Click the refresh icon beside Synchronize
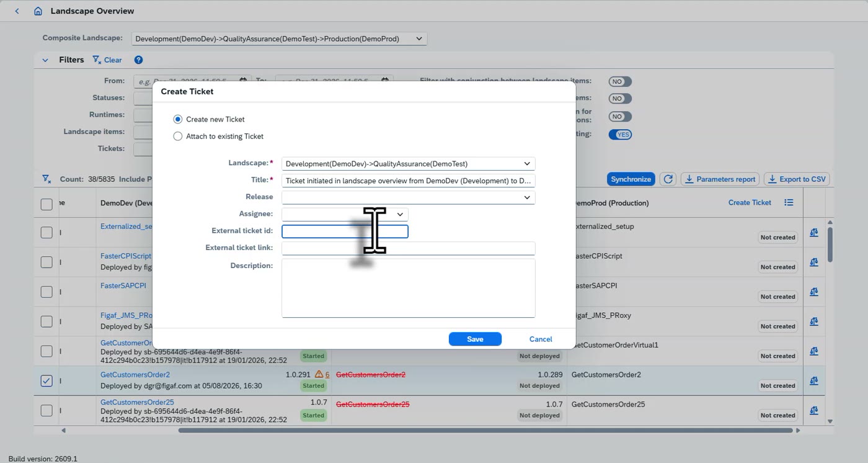The image size is (868, 463). (x=668, y=179)
